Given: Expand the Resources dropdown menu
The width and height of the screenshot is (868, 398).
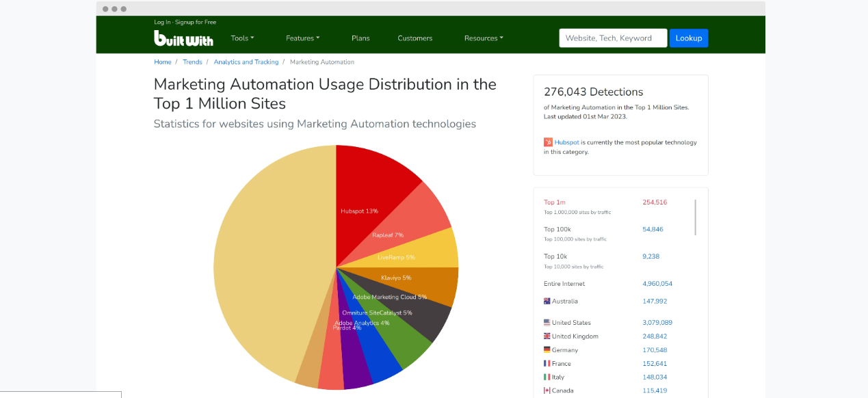Looking at the screenshot, I should coord(484,38).
